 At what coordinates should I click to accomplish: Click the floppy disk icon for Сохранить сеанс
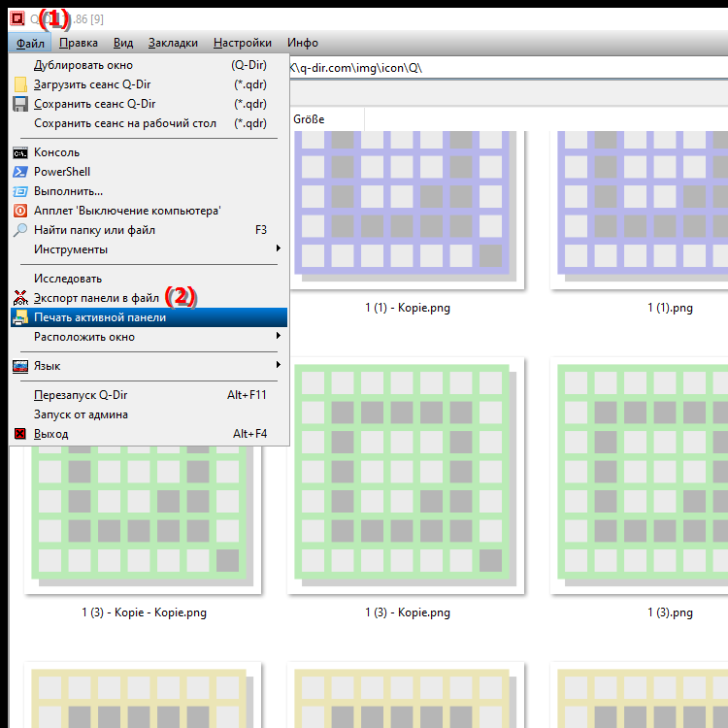tap(20, 104)
